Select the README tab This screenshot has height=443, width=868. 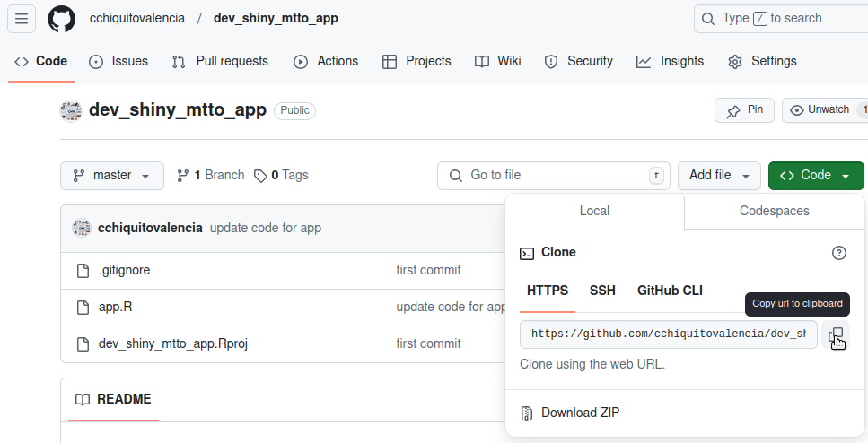coord(113,399)
